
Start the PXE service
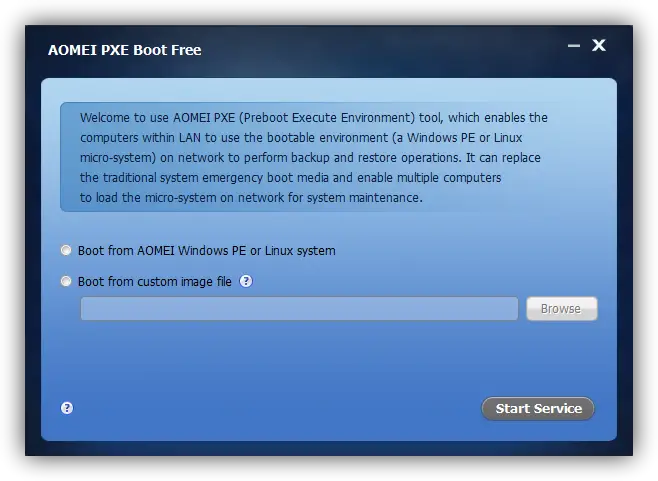pyautogui.click(x=538, y=408)
